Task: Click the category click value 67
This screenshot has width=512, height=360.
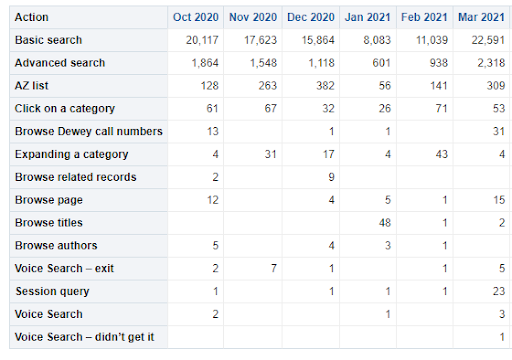Action: click(271, 109)
